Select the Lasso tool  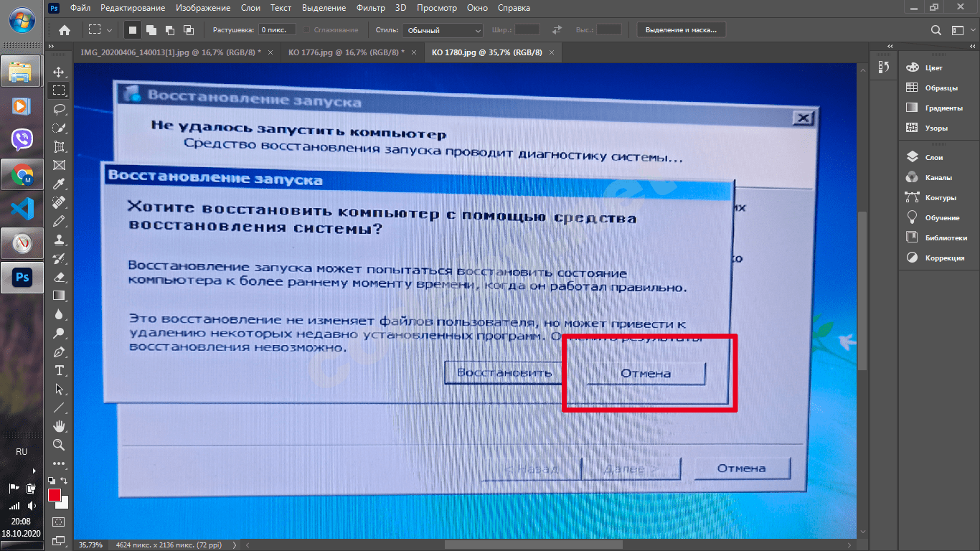coord(59,109)
